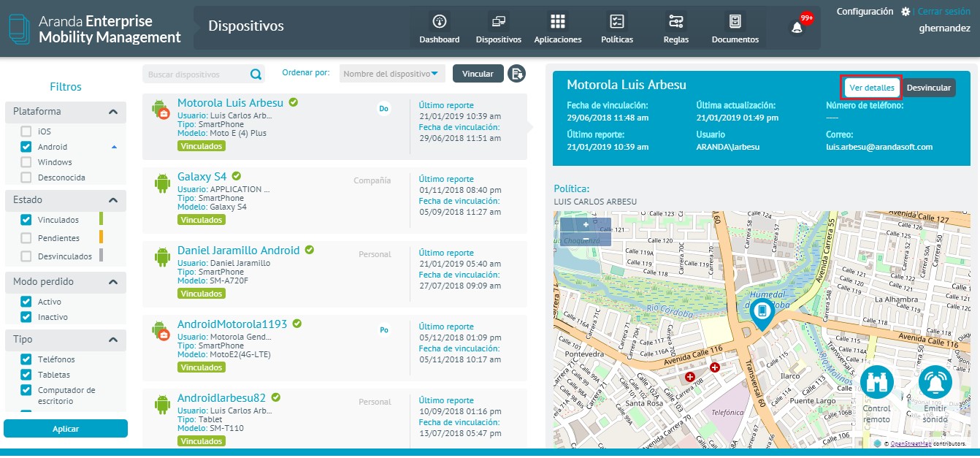
Task: Click the email luis.arbesu@arandasoft.com
Action: tap(879, 147)
